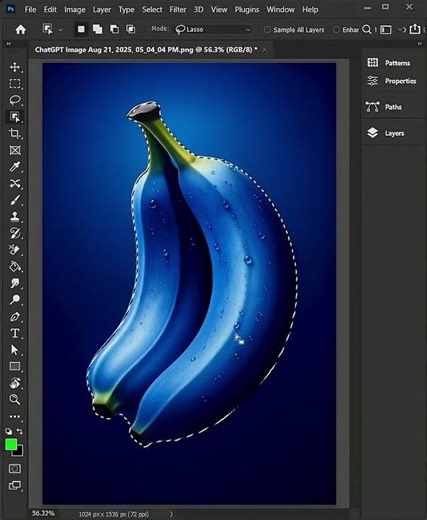Open the Layer menu
This screenshot has height=520, width=427.
[x=102, y=10]
